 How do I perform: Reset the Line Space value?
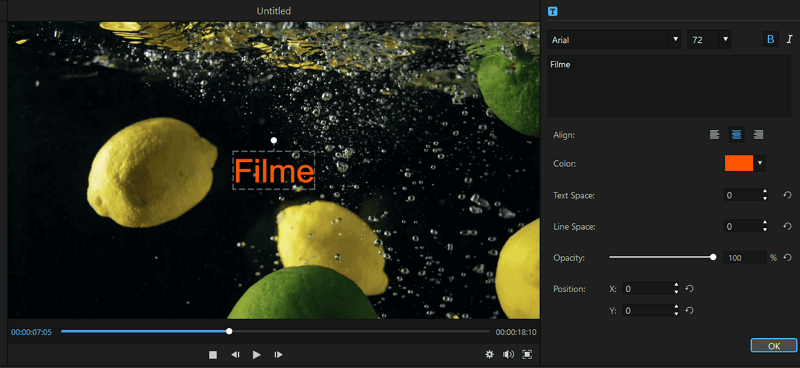coord(787,227)
